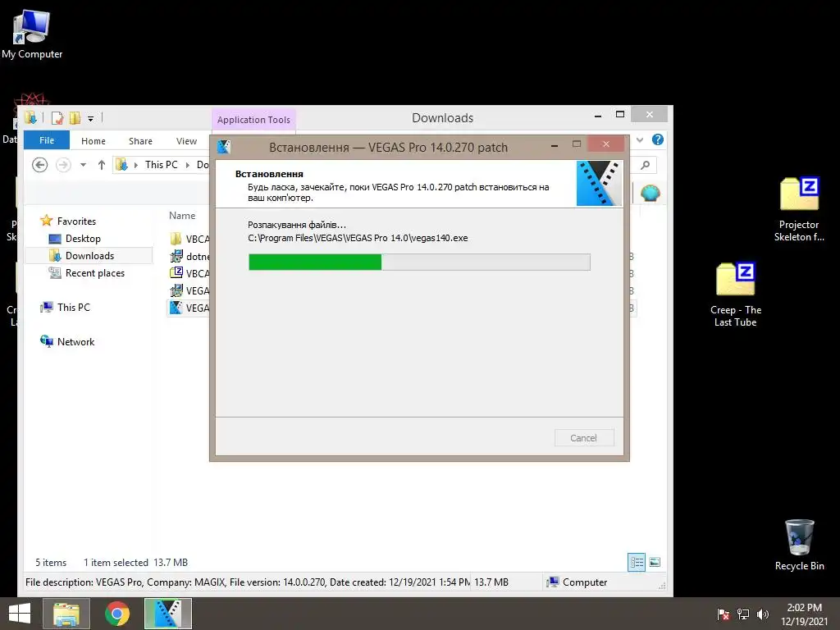Switch to Details view layout button
The width and height of the screenshot is (840, 630).
coord(637,562)
